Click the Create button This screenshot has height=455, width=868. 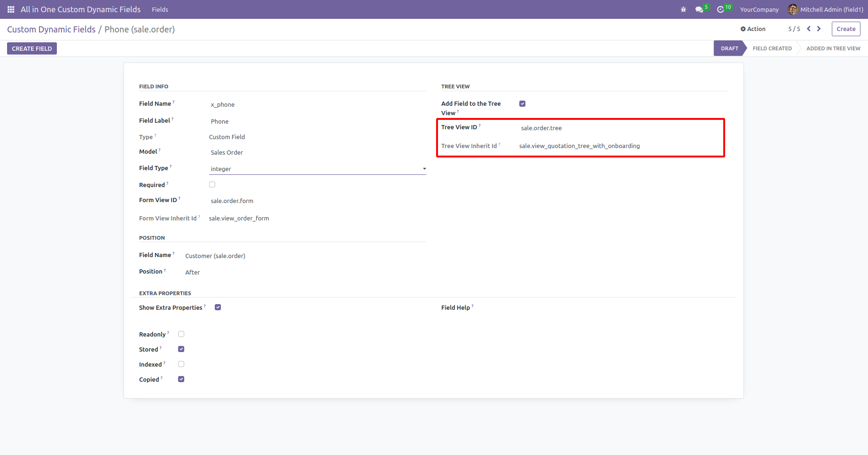pos(846,29)
